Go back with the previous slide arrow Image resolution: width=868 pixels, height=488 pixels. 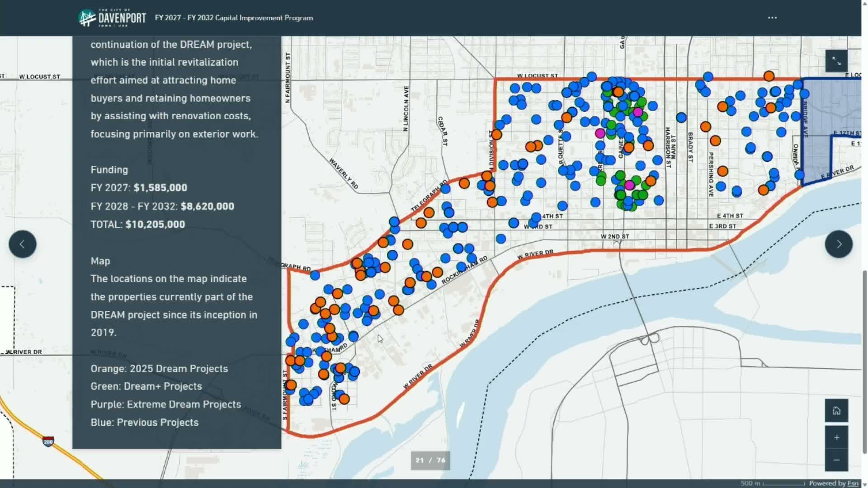point(22,244)
